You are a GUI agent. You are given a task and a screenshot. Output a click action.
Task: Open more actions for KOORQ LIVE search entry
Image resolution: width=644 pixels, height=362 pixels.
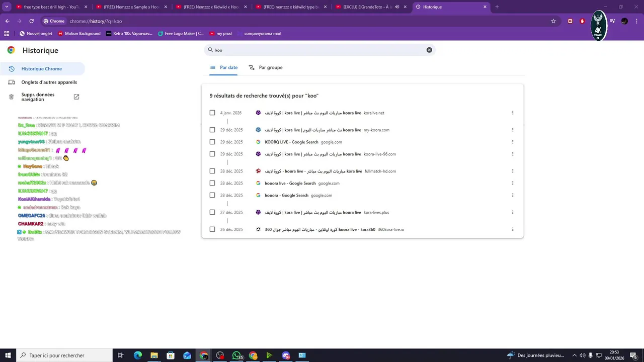click(x=513, y=142)
